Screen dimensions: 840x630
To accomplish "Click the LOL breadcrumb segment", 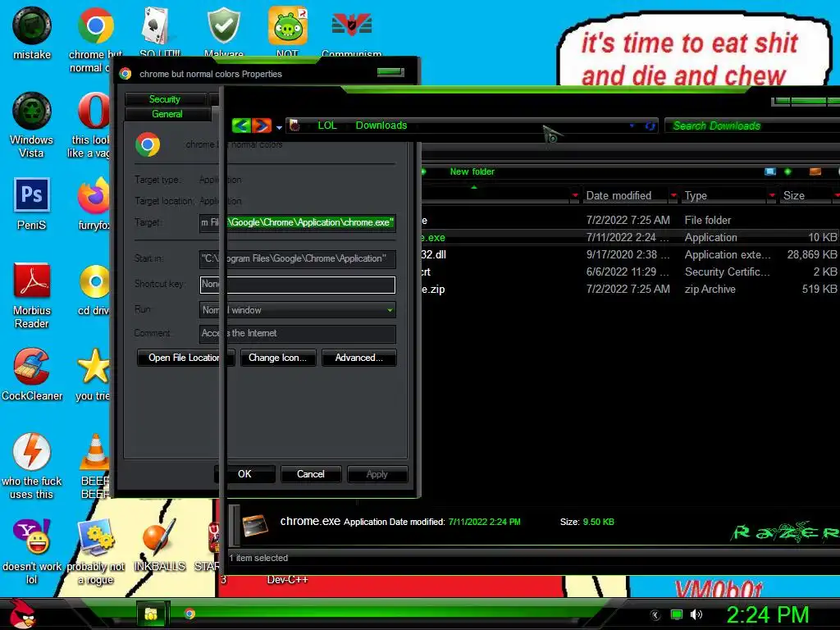I will (x=327, y=126).
